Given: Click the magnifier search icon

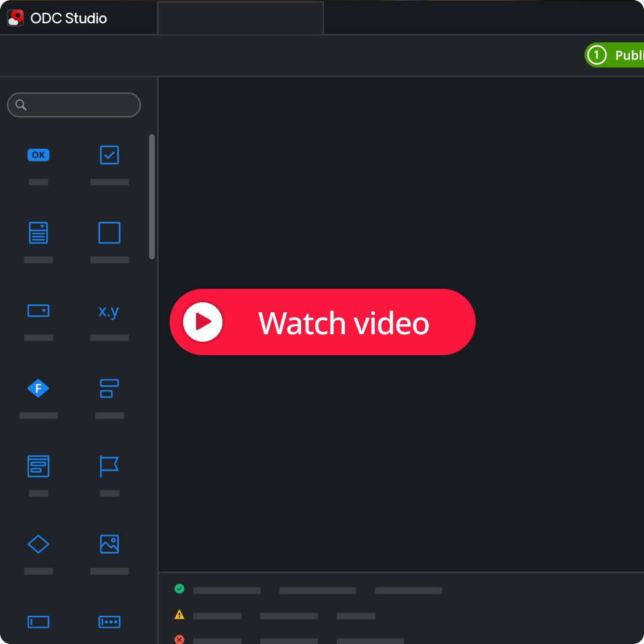Looking at the screenshot, I should pos(21,104).
